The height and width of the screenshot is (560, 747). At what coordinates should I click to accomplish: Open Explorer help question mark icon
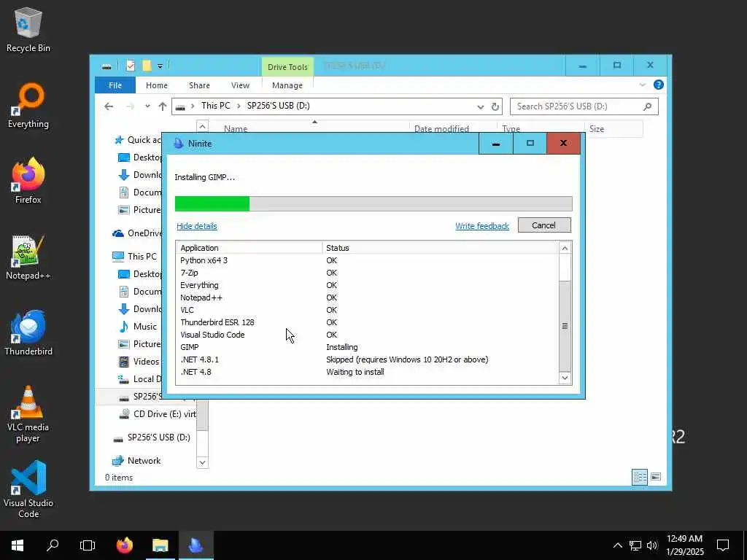click(659, 85)
